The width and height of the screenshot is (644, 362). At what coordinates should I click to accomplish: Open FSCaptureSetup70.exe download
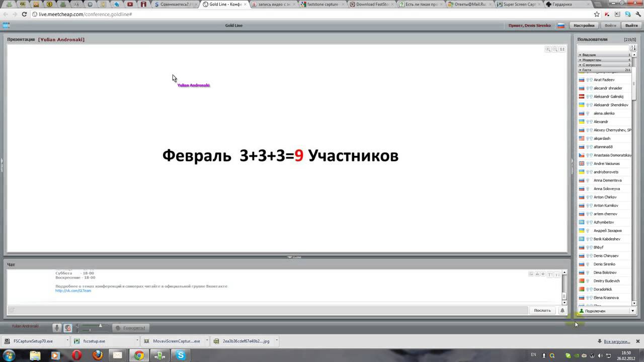(33, 341)
